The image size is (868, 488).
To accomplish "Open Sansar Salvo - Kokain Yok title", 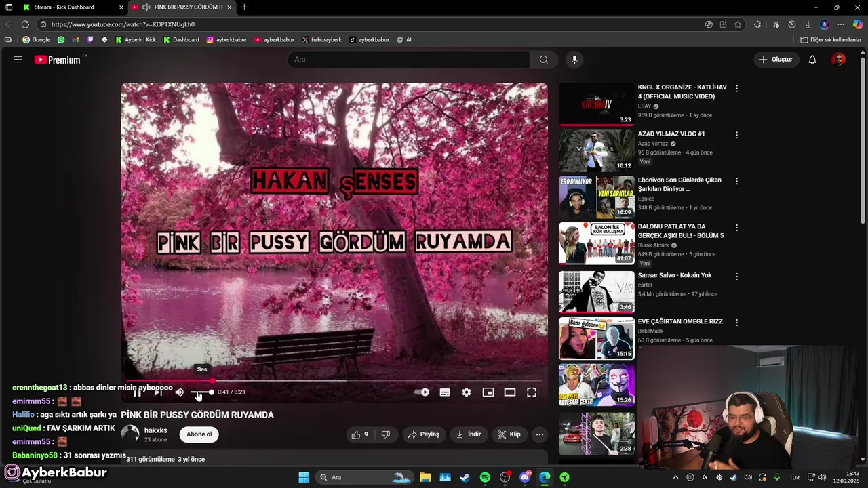I will click(x=675, y=275).
